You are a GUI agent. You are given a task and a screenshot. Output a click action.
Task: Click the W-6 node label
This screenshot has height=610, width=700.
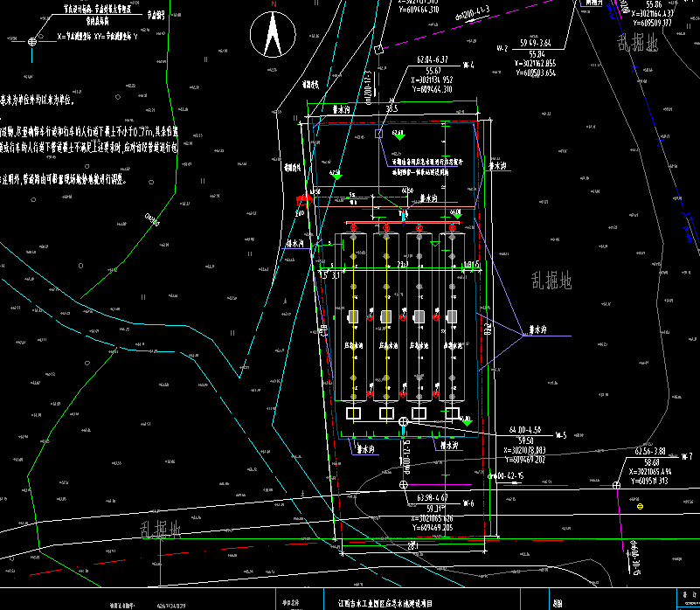pos(468,503)
